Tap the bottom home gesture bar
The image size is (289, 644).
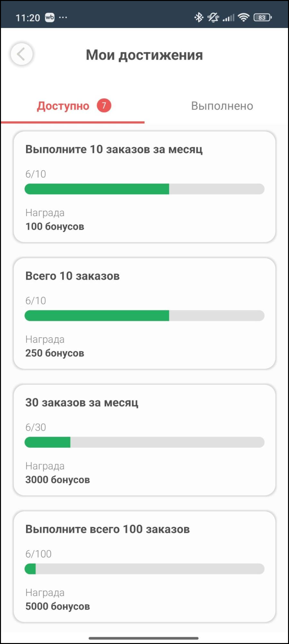click(x=144, y=638)
